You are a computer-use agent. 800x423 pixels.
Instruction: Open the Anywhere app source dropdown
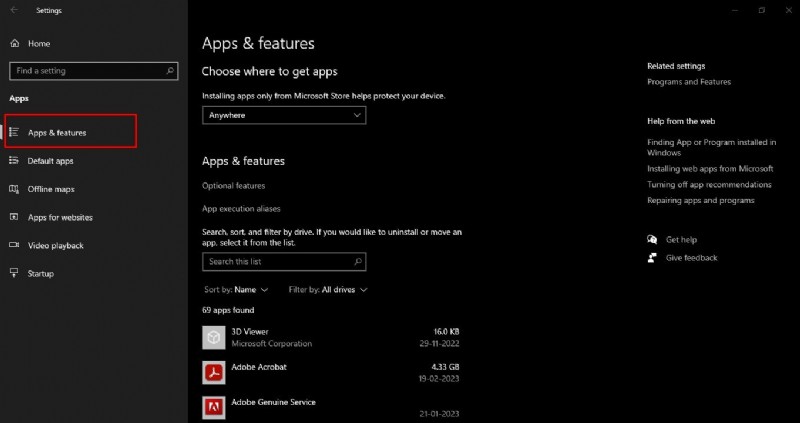click(284, 115)
